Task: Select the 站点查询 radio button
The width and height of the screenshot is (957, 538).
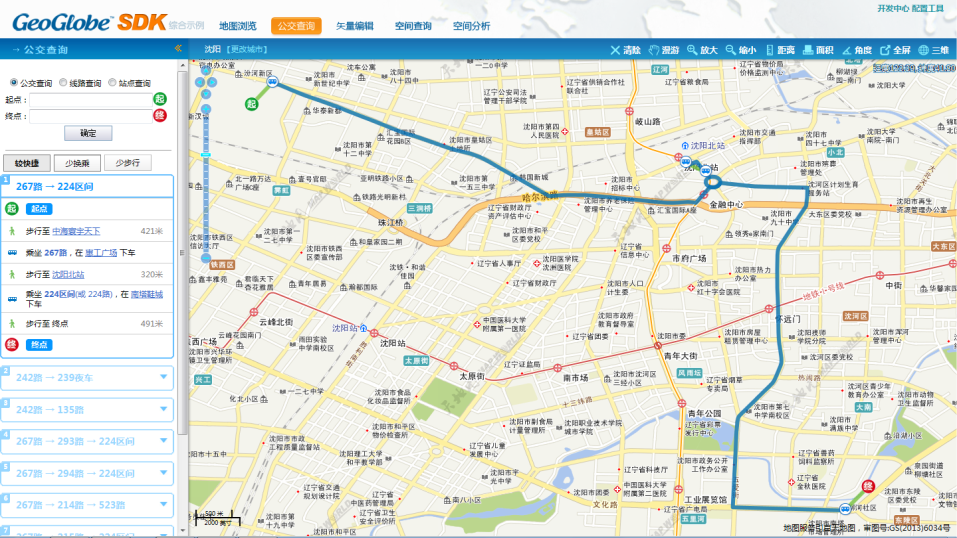Action: tap(112, 83)
